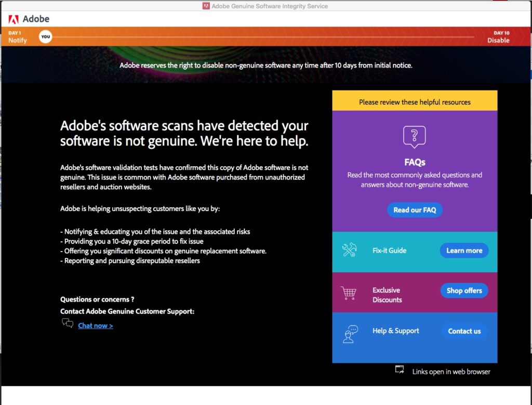
Task: Click the FAQs question-mark speech bubble icon
Action: point(414,137)
